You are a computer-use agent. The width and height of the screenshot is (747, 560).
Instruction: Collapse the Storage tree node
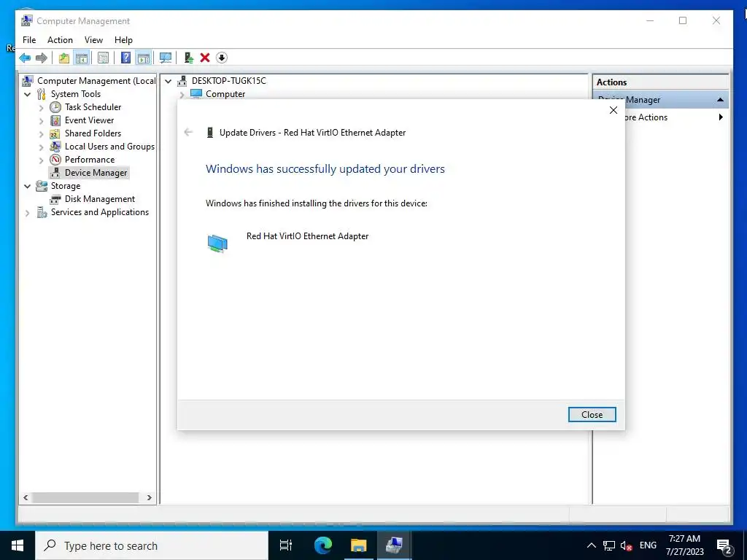pos(28,186)
